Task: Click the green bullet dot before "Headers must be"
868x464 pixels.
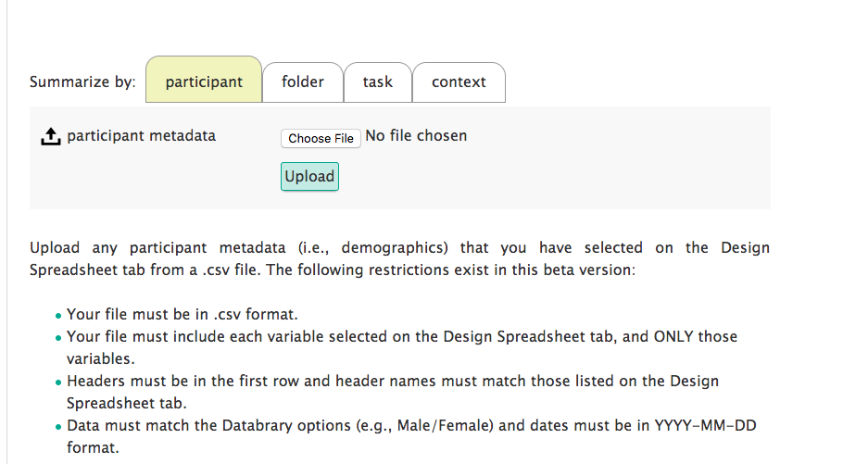Action: pos(58,382)
